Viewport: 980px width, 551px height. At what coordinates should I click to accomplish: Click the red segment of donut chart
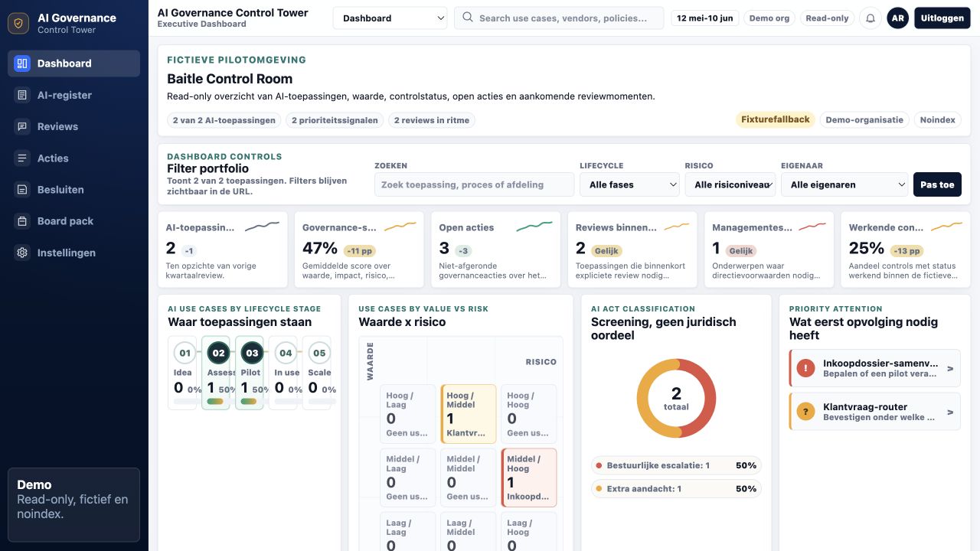(710, 398)
